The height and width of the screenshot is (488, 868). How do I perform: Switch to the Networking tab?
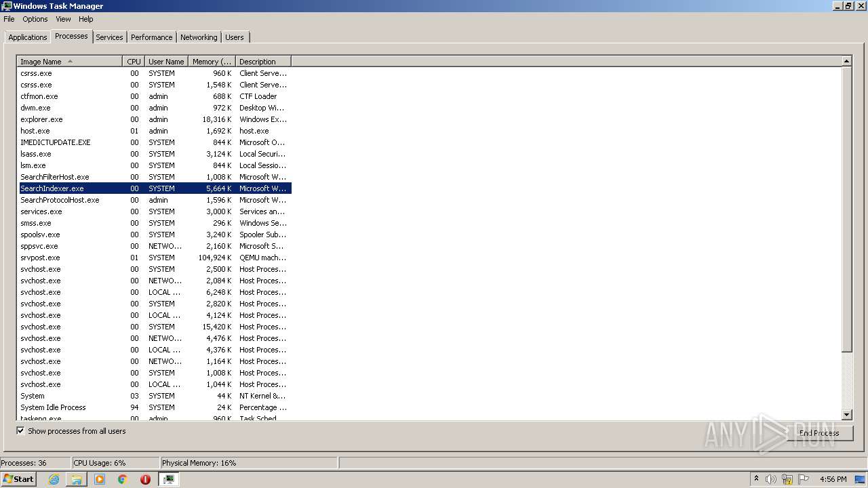tap(199, 37)
